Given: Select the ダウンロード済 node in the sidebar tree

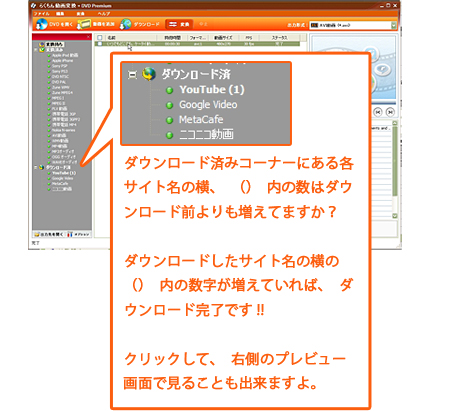Looking at the screenshot, I should point(58,167).
